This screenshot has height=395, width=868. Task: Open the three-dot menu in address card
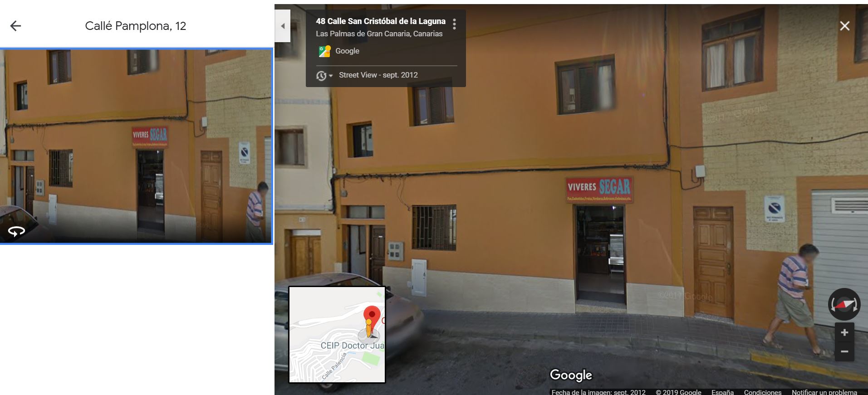point(454,24)
